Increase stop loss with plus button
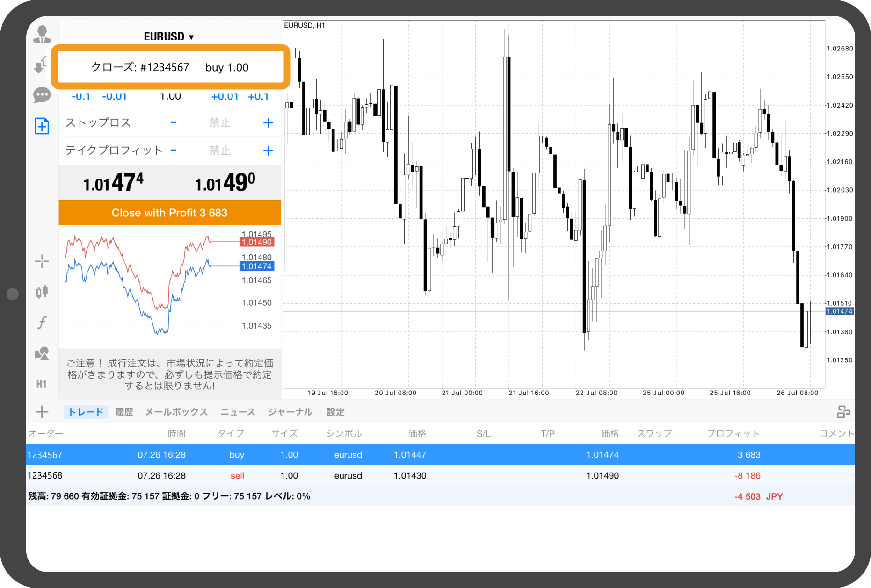Viewport: 871px width, 588px height. click(x=268, y=123)
